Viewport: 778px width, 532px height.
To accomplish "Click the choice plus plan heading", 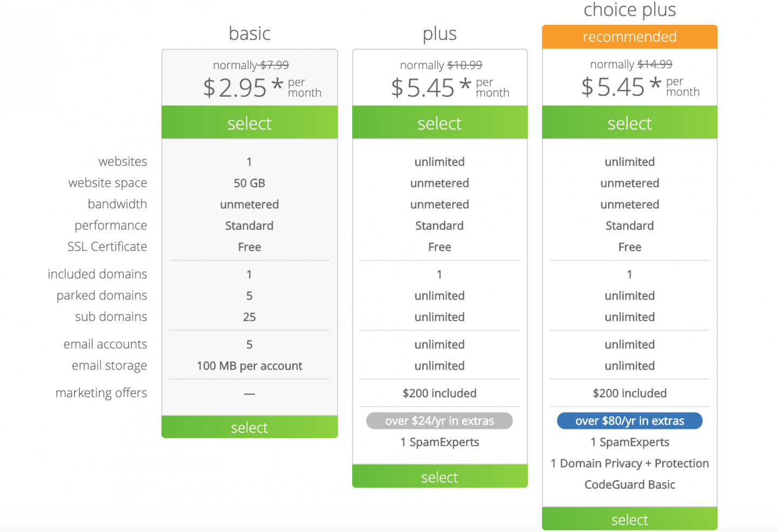I will tap(629, 10).
